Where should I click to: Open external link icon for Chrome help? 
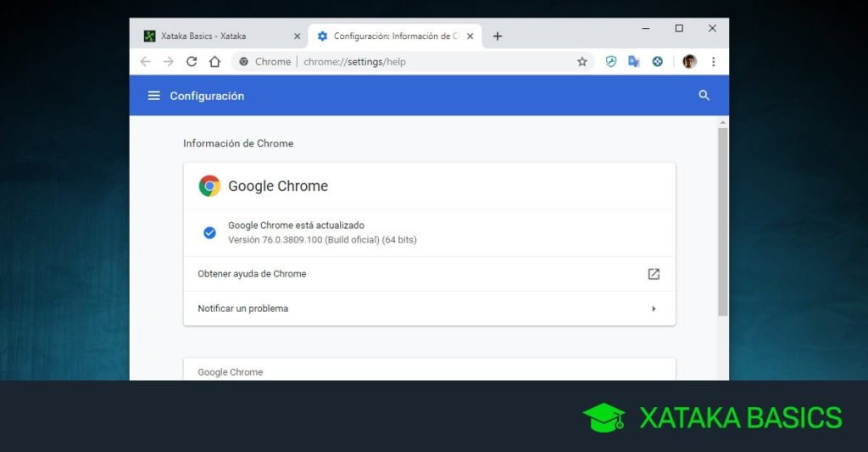(654, 274)
